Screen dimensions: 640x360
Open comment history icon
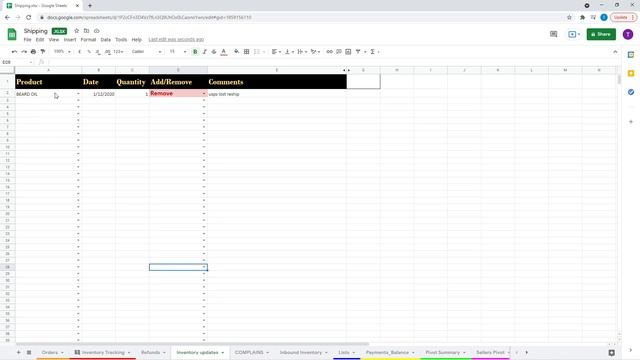pos(553,34)
